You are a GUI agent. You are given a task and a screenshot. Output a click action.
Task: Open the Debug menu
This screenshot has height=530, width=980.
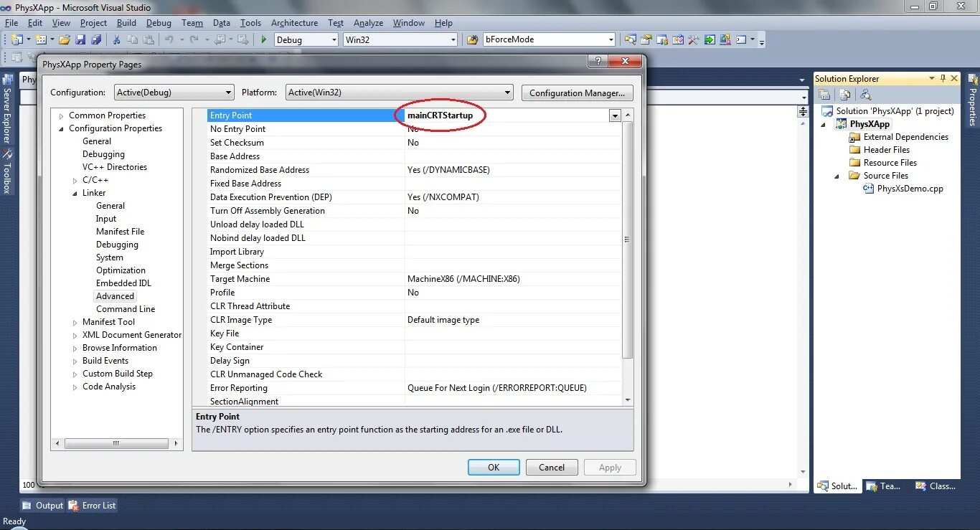[159, 22]
